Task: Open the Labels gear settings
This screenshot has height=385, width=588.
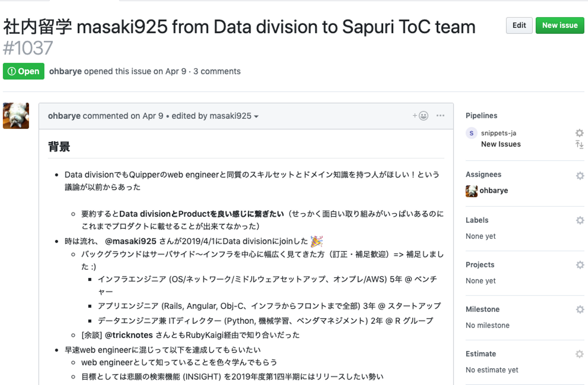Action: pos(579,220)
